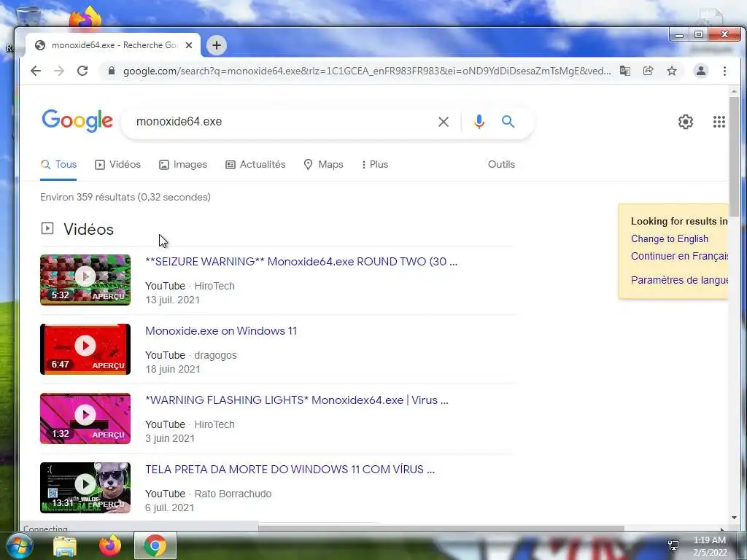Open the Outils search tools
The image size is (747, 560).
(501, 165)
